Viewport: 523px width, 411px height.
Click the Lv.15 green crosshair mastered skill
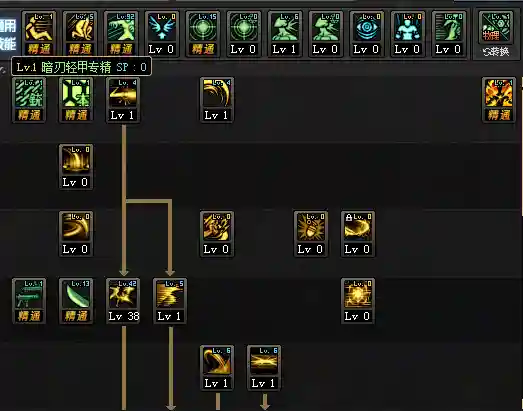coord(203,27)
